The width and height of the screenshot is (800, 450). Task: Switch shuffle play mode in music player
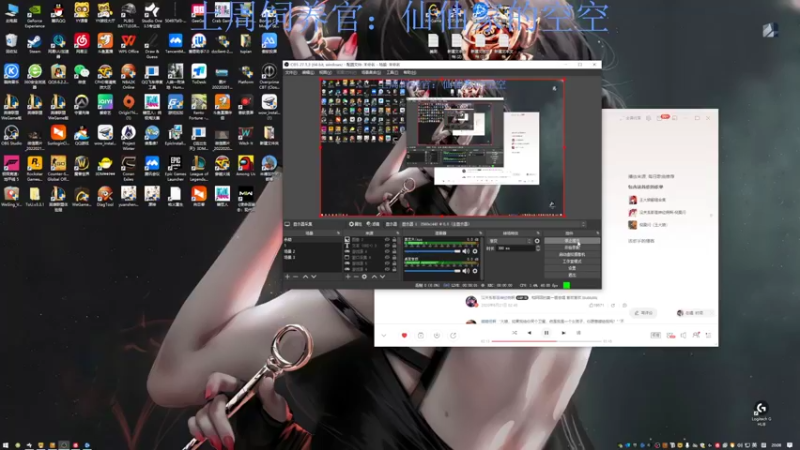click(x=514, y=333)
